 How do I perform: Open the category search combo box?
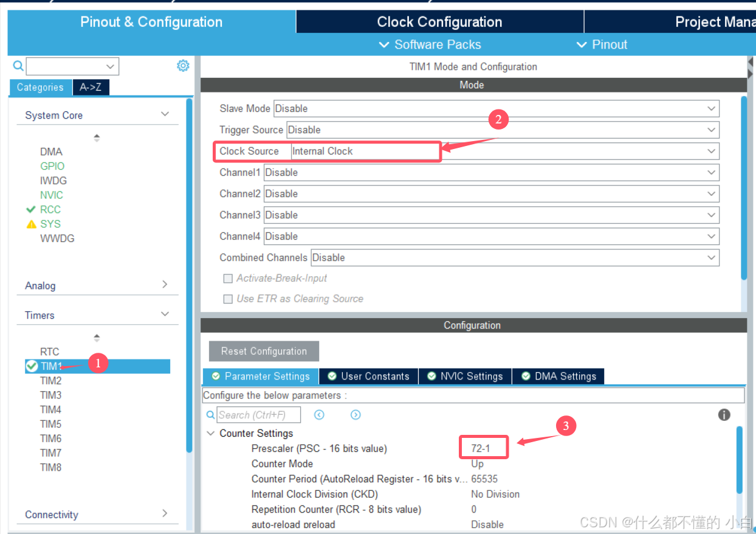(x=72, y=66)
